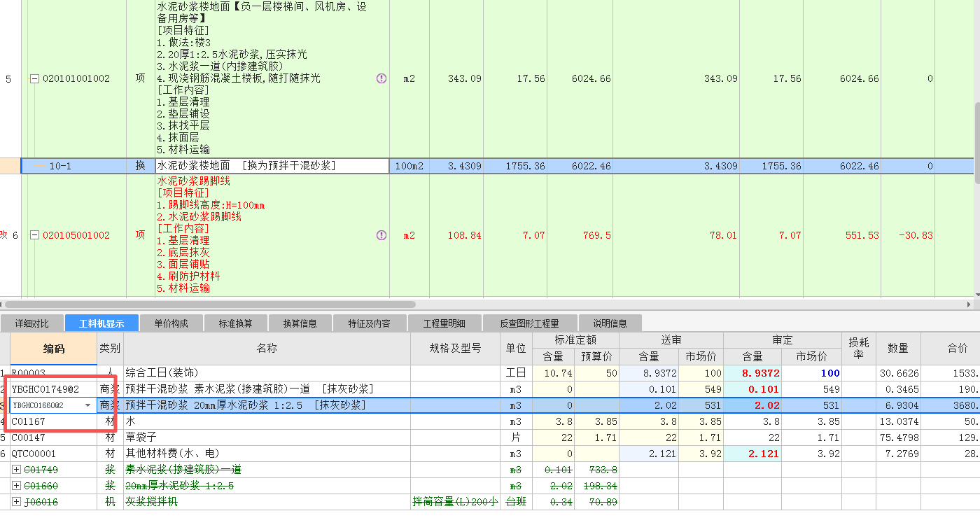This screenshot has height=525, width=980.
Task: Open the 标准换算 tab
Action: click(x=236, y=323)
